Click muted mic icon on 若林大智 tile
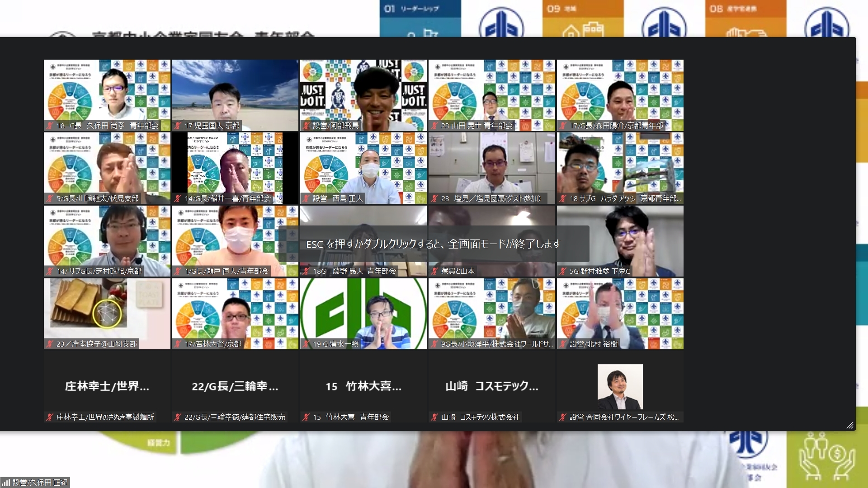 178,344
